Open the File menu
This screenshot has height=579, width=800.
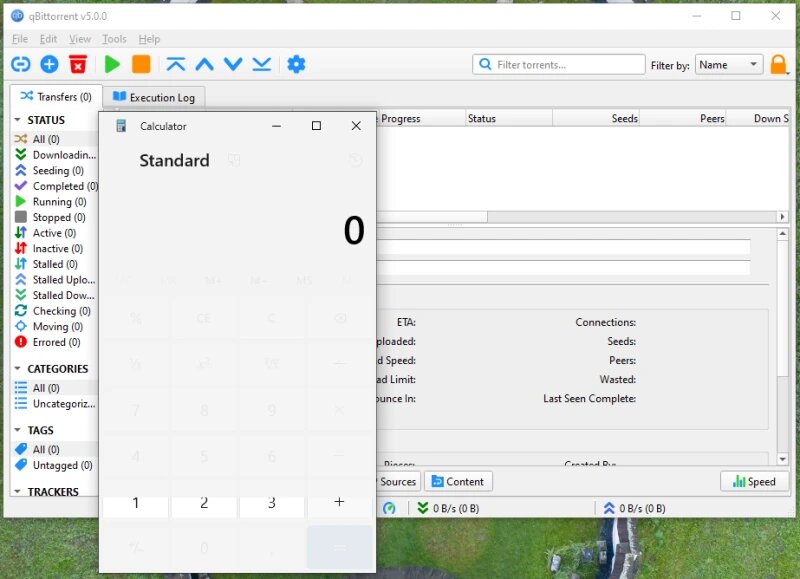(x=20, y=39)
